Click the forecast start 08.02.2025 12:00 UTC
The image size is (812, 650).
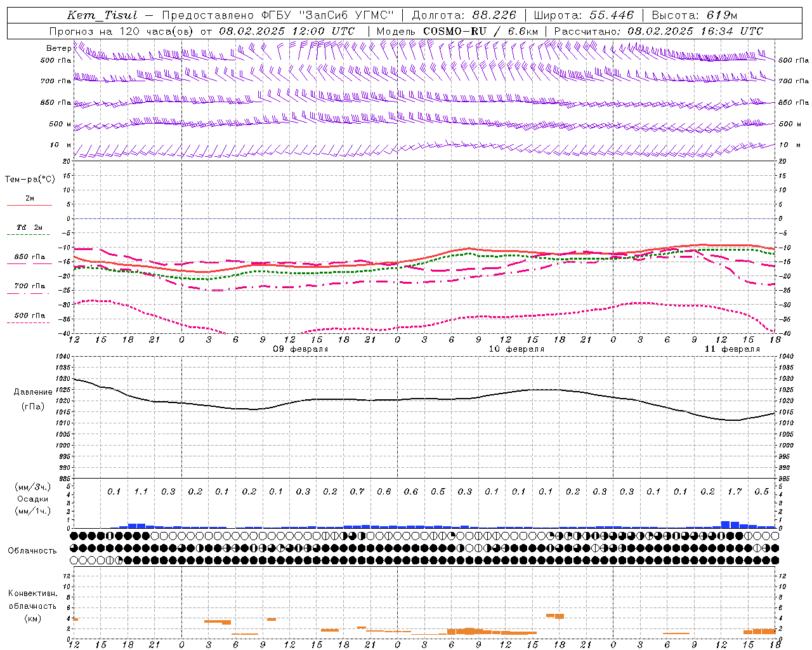tap(287, 31)
